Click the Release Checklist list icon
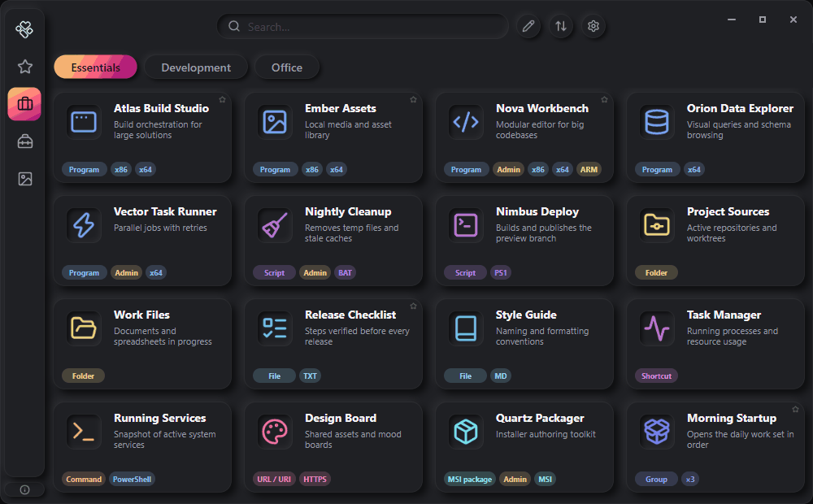Image resolution: width=813 pixels, height=504 pixels. (x=275, y=328)
